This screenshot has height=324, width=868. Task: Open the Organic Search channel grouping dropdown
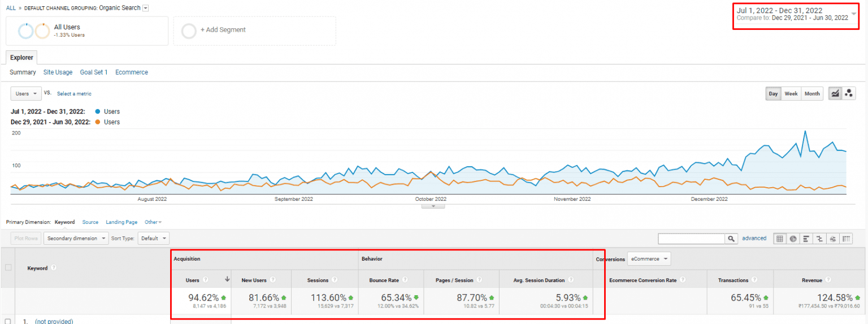pos(146,8)
